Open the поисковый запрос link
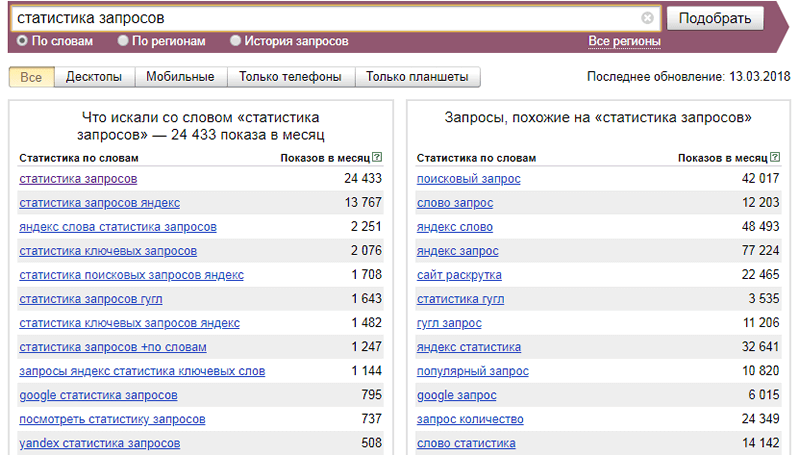 click(x=468, y=179)
